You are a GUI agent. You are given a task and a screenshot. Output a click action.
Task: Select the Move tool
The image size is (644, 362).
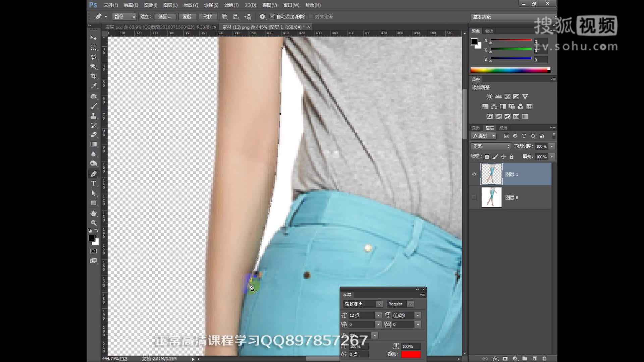[94, 38]
